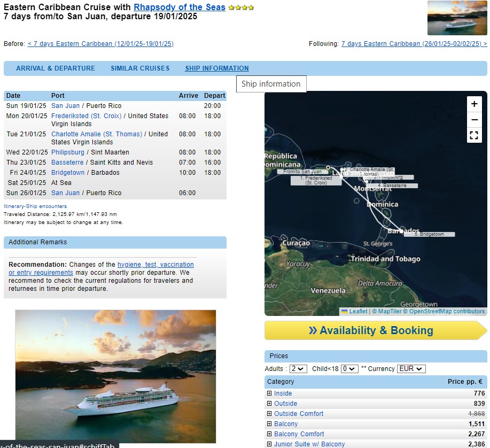Screen dimensions: 490x448
Task: Open the Inside category link
Action: [283, 393]
